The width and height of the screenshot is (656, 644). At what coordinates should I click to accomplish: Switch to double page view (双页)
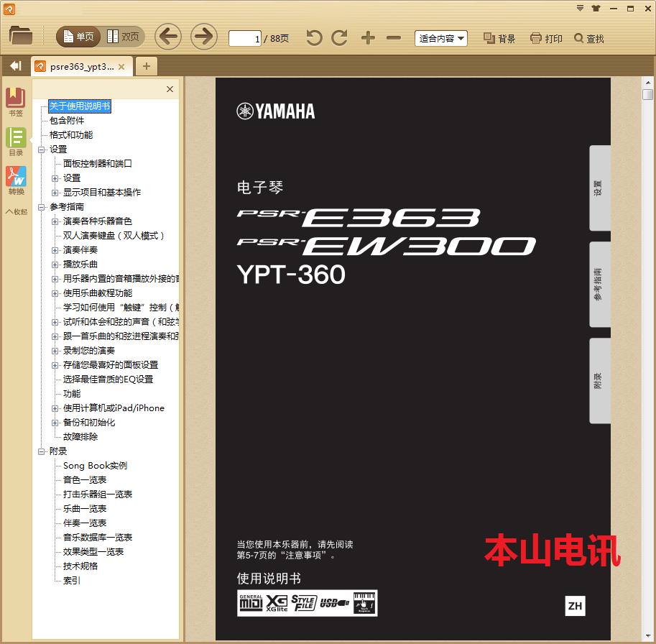click(x=123, y=37)
